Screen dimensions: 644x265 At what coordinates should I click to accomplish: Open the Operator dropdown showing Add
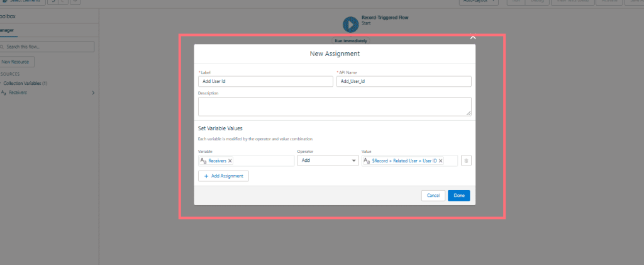pyautogui.click(x=327, y=161)
